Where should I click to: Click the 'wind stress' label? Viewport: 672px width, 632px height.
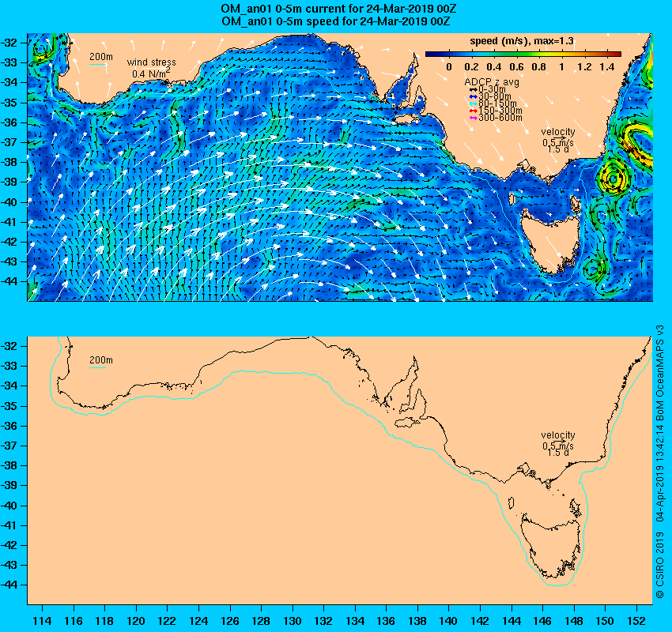click(x=151, y=62)
